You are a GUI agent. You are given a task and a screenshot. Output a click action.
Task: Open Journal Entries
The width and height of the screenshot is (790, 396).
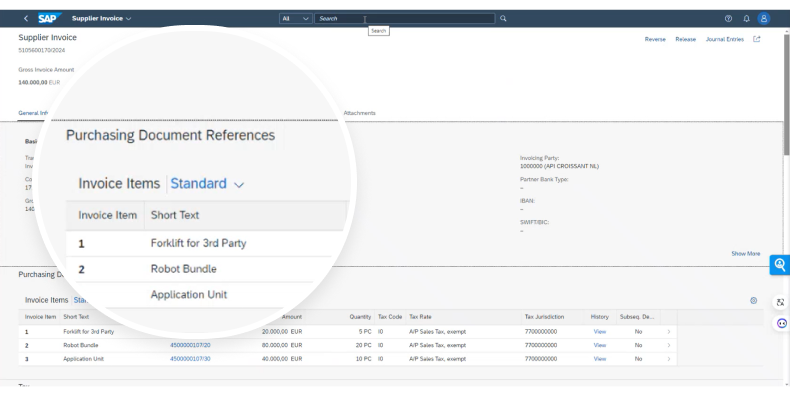pos(725,39)
